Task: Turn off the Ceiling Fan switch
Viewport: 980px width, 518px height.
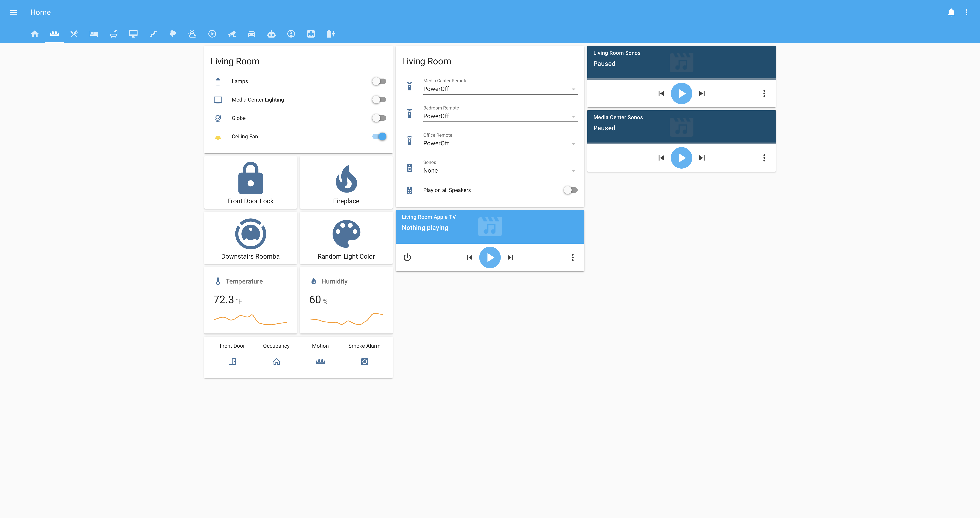Action: (379, 137)
